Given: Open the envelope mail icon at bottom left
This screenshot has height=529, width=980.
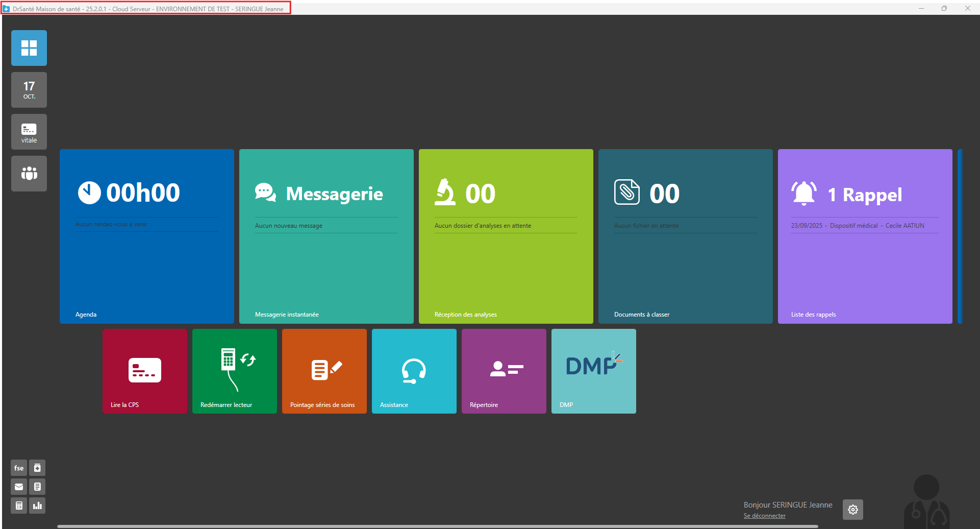Looking at the screenshot, I should click(x=19, y=487).
